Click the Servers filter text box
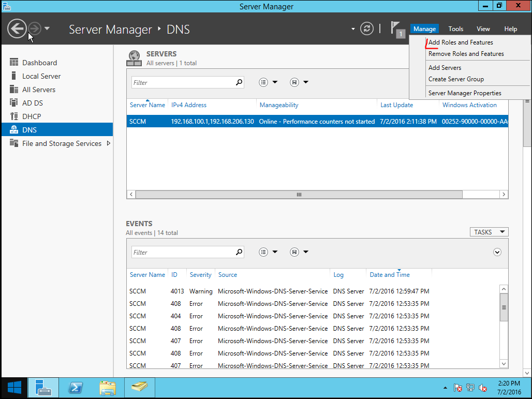The width and height of the screenshot is (532, 399). [183, 82]
